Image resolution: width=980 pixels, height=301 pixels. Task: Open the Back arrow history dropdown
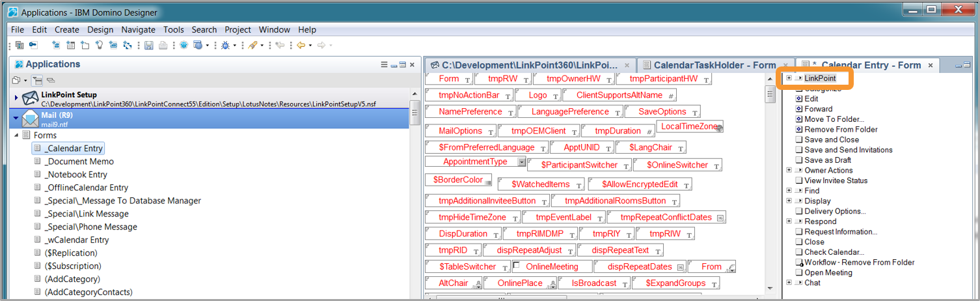click(x=310, y=45)
